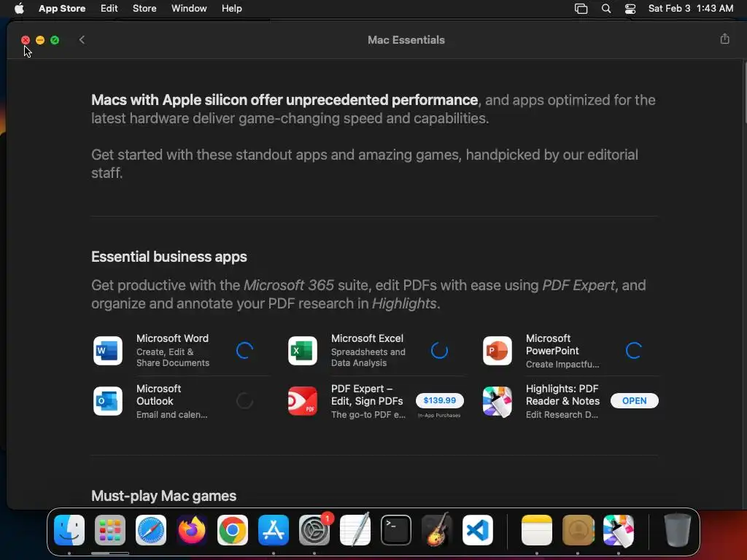Click the date and time in the menu bar
Viewport: 747px width, 560px height.
(690, 9)
